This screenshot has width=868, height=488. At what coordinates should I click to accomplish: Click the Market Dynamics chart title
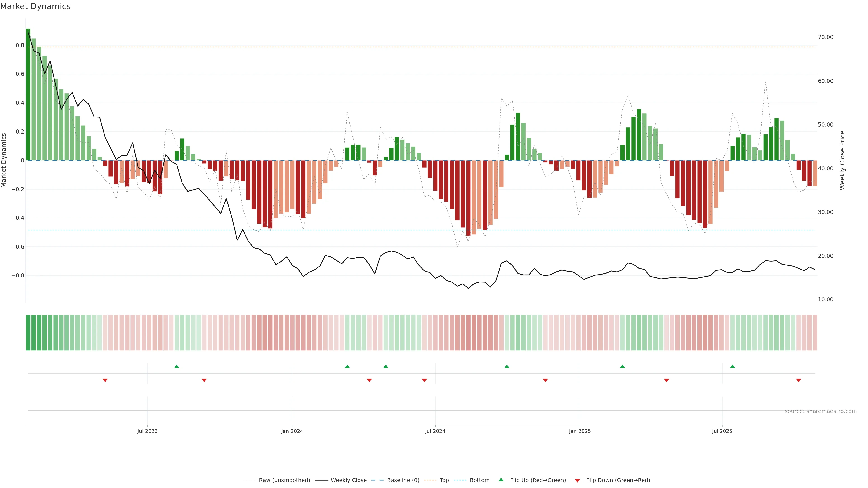click(35, 6)
